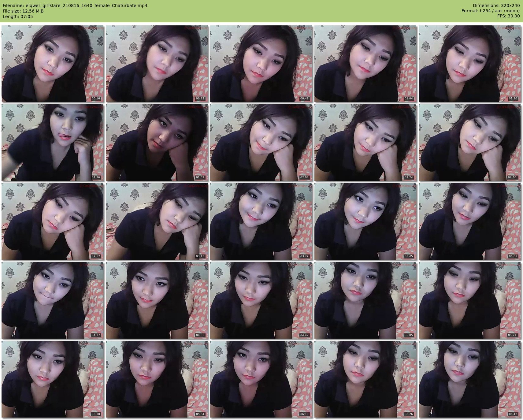Select the frame labeled 00:32
Screen dimensions: 523x420
click(157, 64)
